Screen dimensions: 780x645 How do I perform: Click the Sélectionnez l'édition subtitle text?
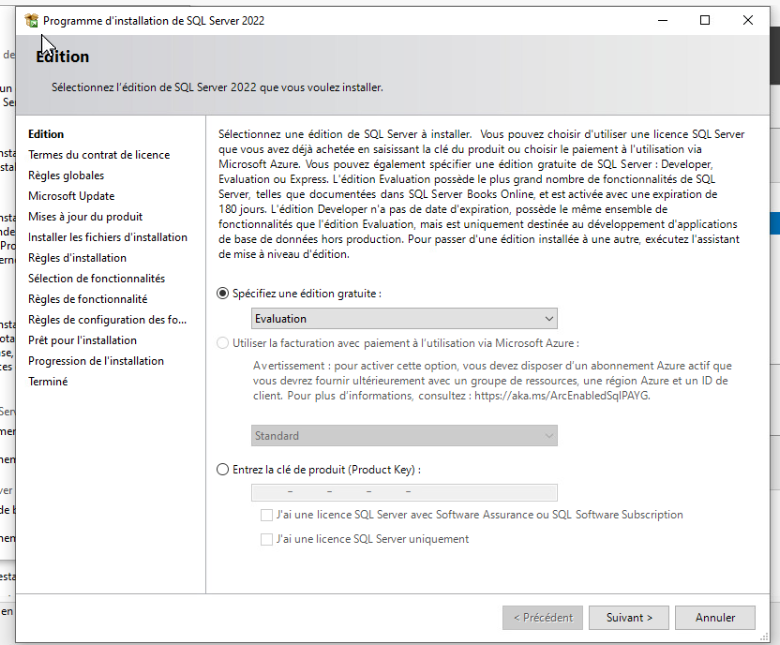pos(217,88)
